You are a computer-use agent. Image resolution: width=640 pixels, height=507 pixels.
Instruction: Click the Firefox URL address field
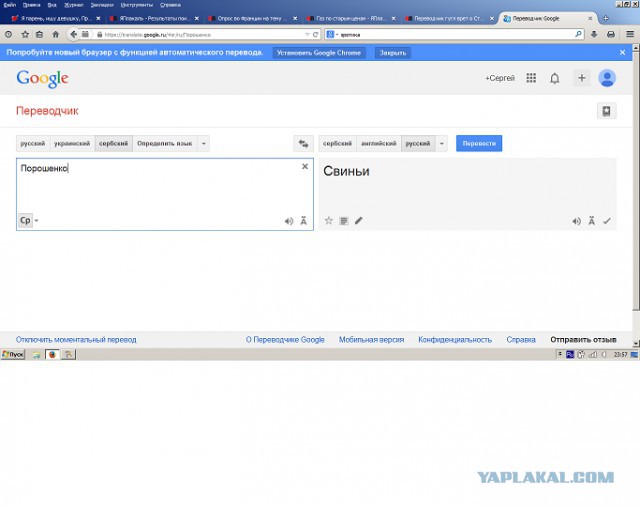[x=200, y=35]
